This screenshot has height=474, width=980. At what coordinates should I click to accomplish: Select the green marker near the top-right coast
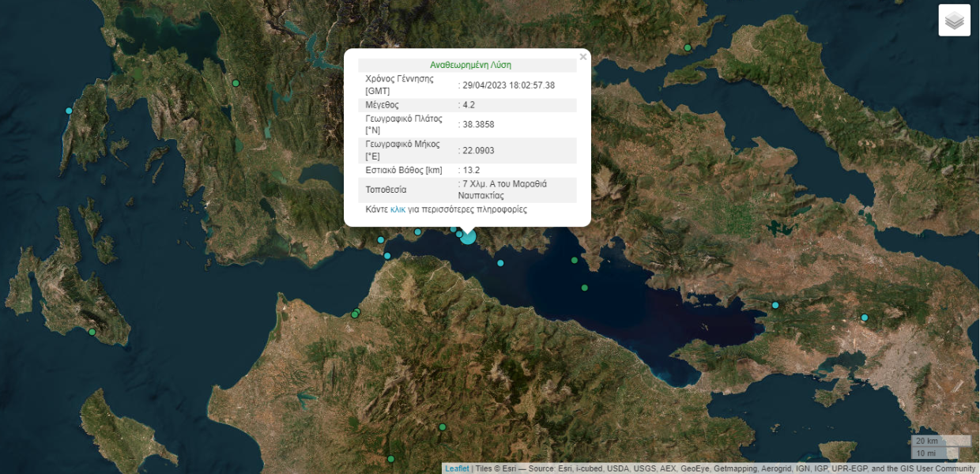click(688, 47)
